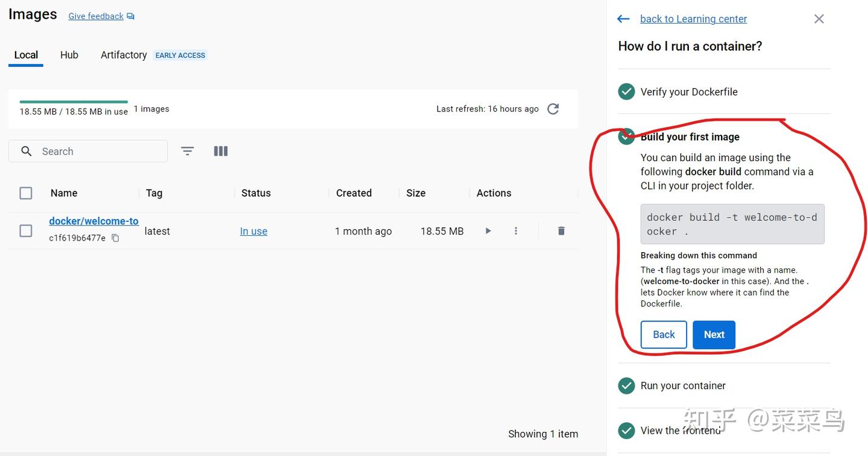Switch to the Hub tab
868x456 pixels.
[x=69, y=55]
